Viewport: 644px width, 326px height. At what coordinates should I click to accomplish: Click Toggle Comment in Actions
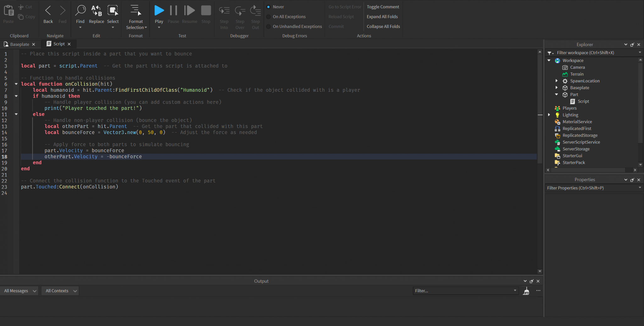pyautogui.click(x=383, y=7)
